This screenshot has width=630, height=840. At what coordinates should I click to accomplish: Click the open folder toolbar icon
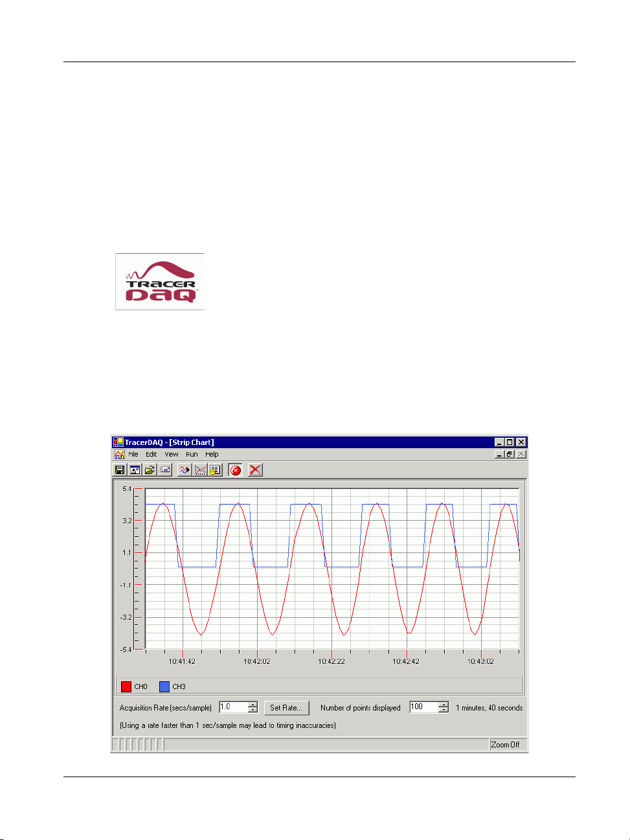coord(150,470)
